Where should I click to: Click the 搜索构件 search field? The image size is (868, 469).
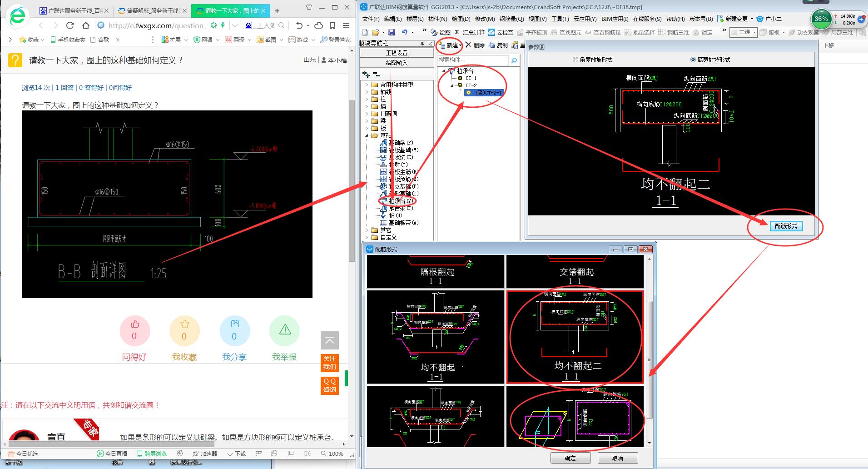pyautogui.click(x=472, y=60)
